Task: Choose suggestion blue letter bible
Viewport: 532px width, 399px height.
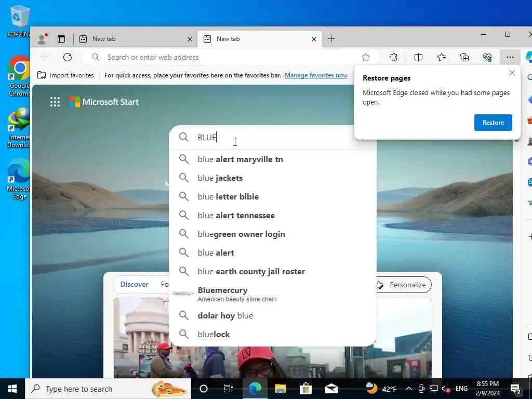Action: pyautogui.click(x=272, y=196)
